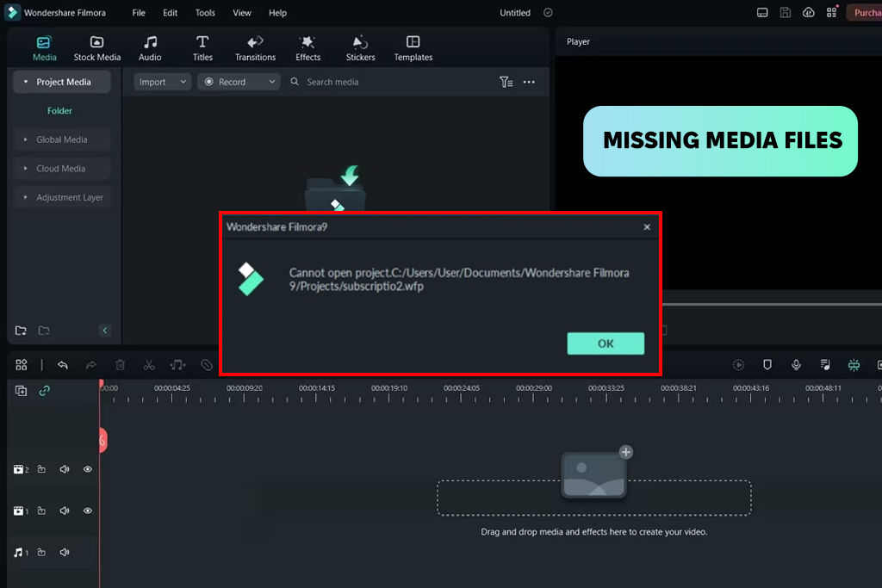
Task: Open the media filter and sort options
Action: [506, 82]
